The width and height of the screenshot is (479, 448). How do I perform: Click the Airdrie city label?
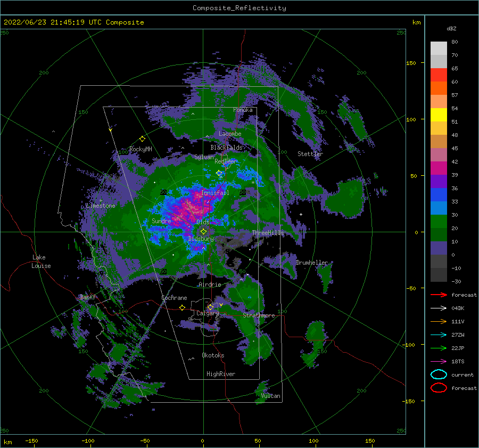210,284
